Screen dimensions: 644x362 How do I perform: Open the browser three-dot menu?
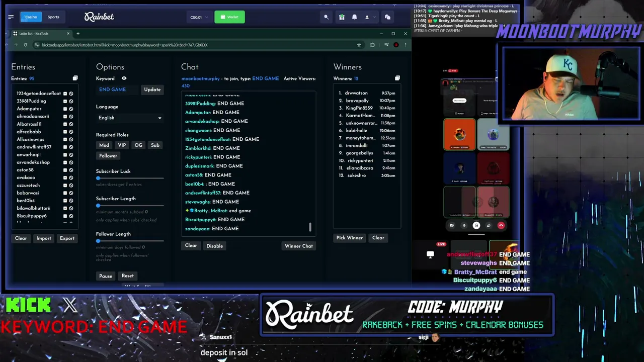(x=406, y=45)
